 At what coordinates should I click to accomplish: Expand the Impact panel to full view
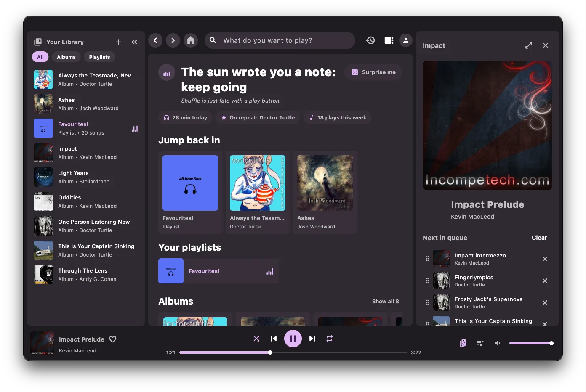529,45
